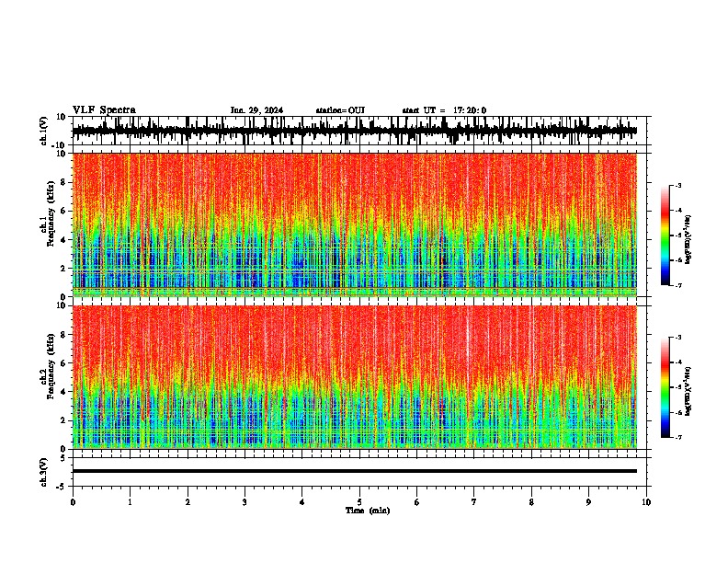The width and height of the screenshot is (728, 563).
Task: Click the time axis tick label "4"
Action: 302,502
